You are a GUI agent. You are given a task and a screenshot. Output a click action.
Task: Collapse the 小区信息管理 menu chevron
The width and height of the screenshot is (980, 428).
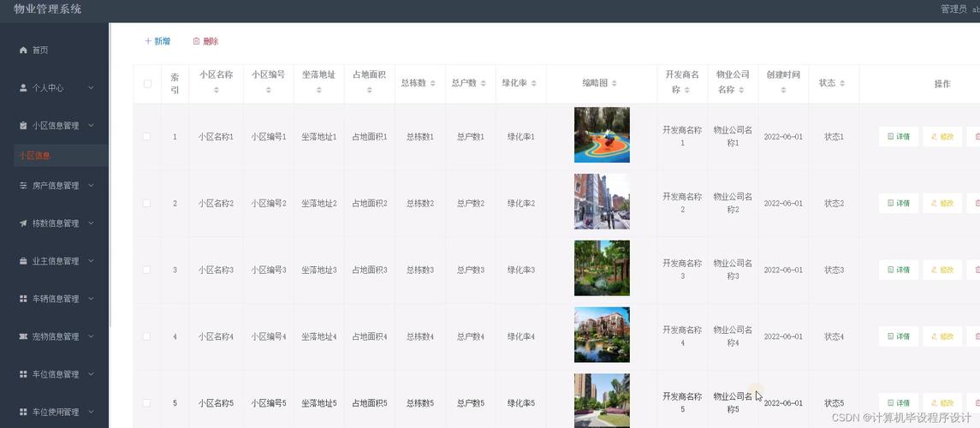[x=91, y=126]
